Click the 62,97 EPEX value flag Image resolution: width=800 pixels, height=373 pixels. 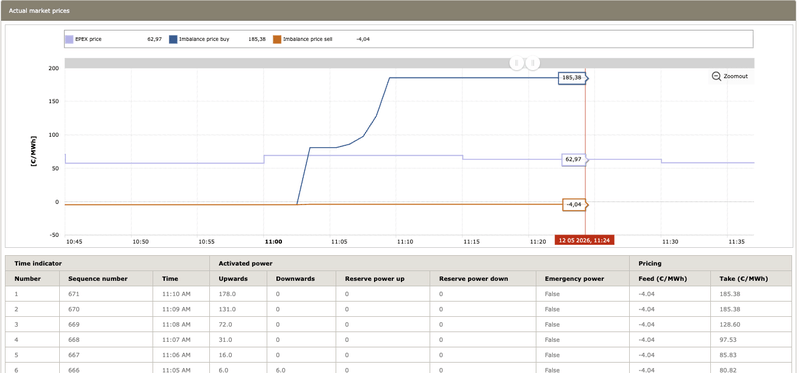574,159
